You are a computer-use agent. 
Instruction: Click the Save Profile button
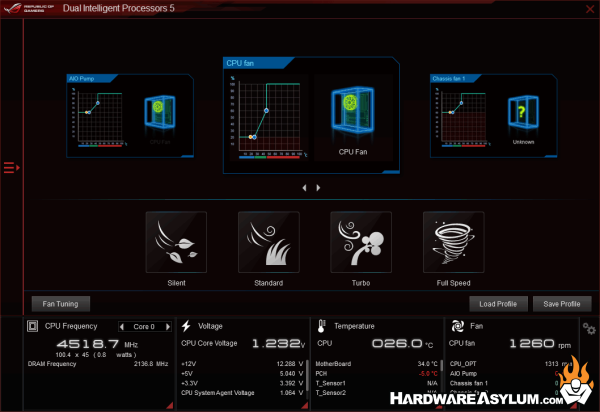562,304
